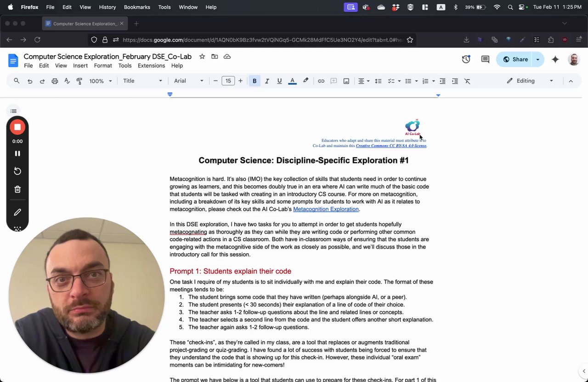Screen dimensions: 588x382
Task: Insert an image
Action: [346, 81]
